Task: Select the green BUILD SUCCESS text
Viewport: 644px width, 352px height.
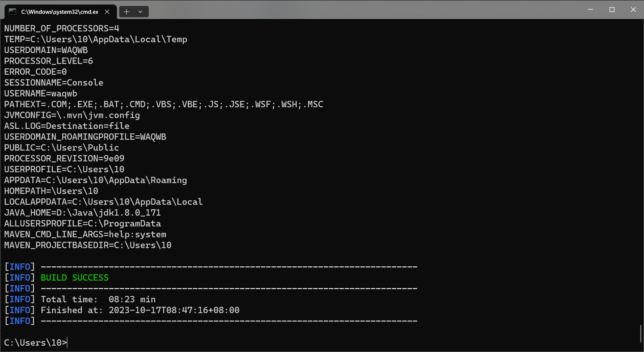Action: tap(74, 278)
